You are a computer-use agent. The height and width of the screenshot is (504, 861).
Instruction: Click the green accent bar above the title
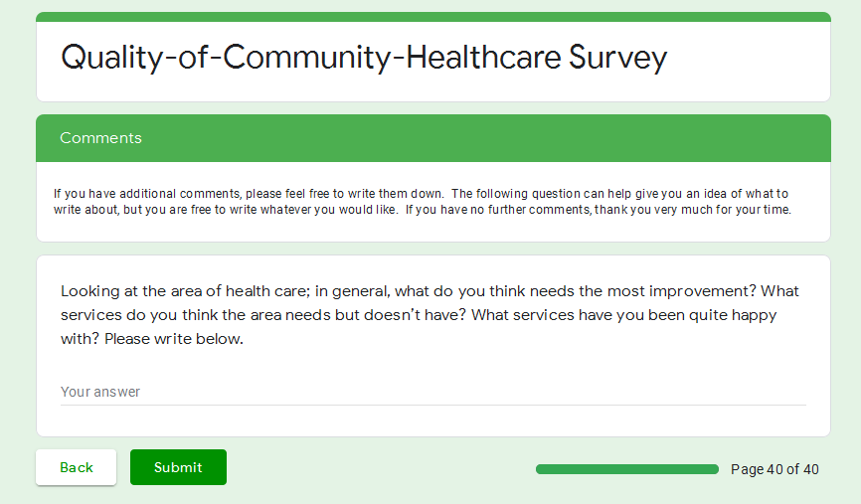point(432,17)
